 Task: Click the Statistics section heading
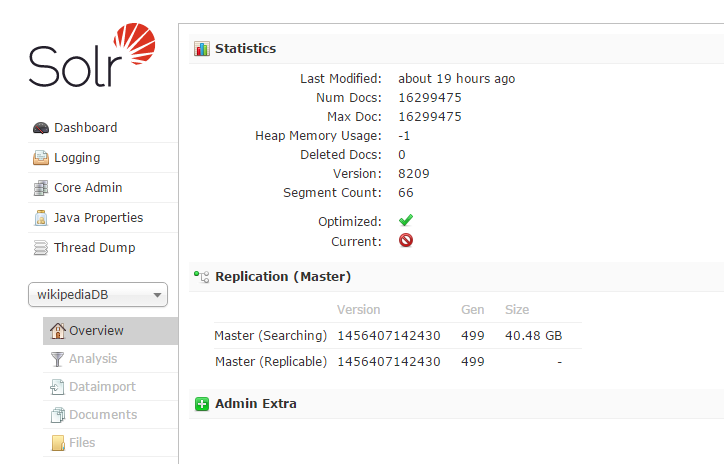pyautogui.click(x=246, y=48)
